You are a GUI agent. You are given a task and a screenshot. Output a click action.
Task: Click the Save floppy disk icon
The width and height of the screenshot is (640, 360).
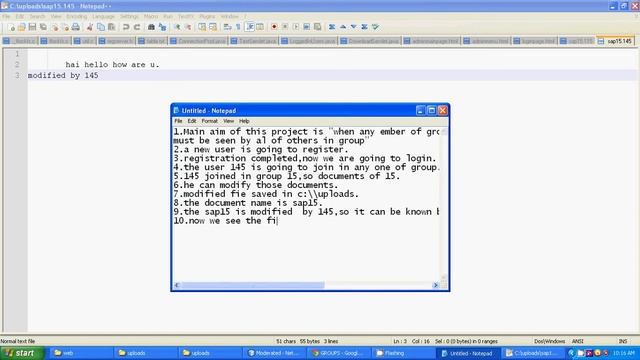tap(32, 27)
